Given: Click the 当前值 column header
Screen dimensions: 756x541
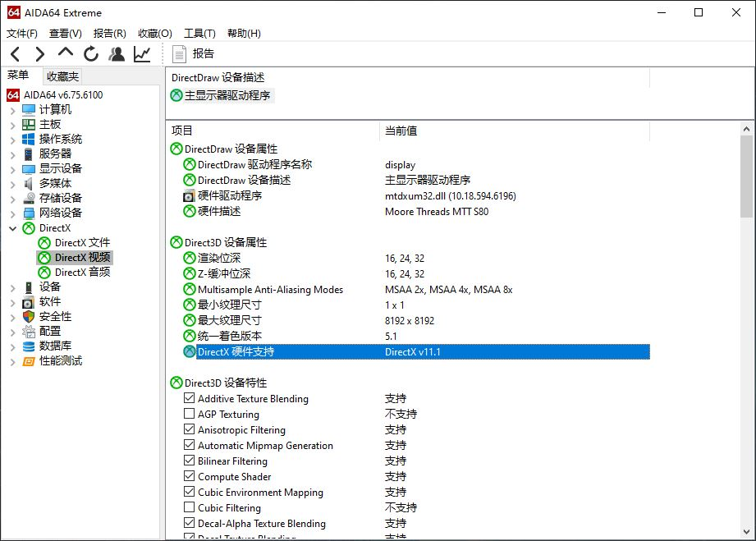Looking at the screenshot, I should (x=515, y=131).
